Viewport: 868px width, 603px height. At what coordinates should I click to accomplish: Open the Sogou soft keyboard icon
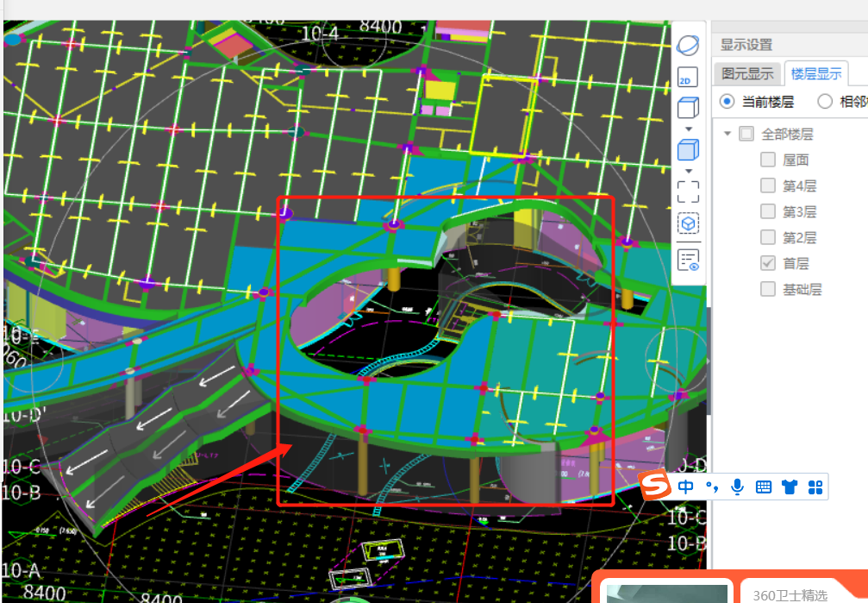[764, 487]
